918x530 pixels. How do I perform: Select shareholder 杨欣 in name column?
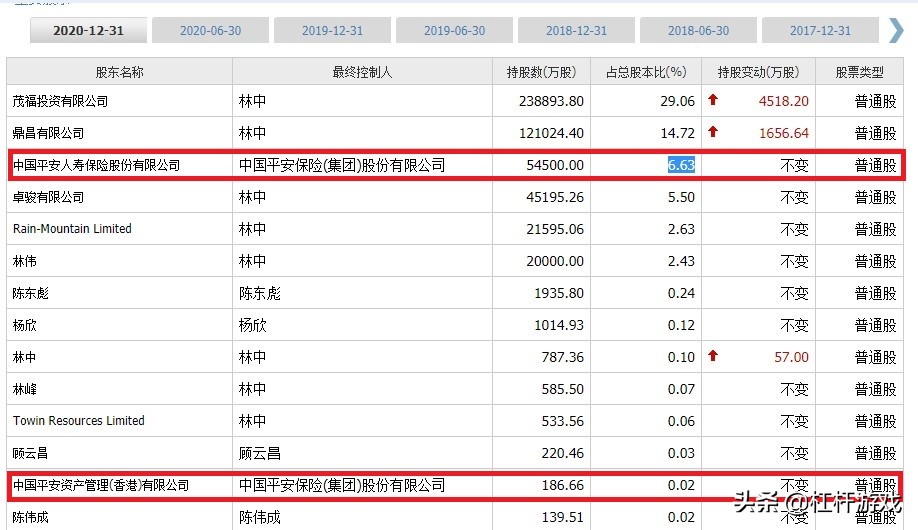[x=24, y=325]
